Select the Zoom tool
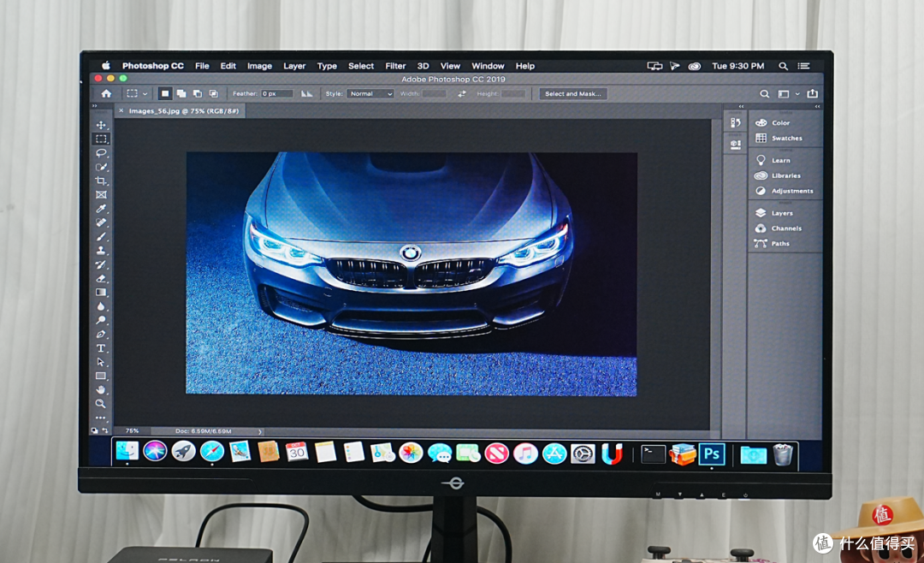Image resolution: width=924 pixels, height=563 pixels. pos(101,404)
